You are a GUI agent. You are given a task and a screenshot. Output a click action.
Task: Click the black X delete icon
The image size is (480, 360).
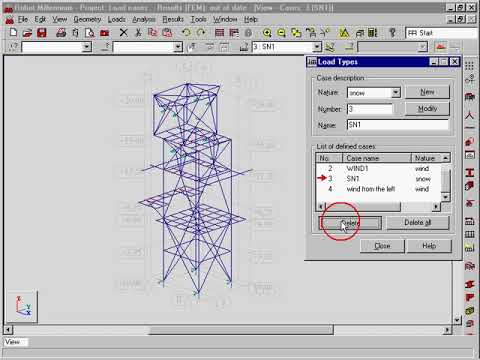click(x=123, y=32)
